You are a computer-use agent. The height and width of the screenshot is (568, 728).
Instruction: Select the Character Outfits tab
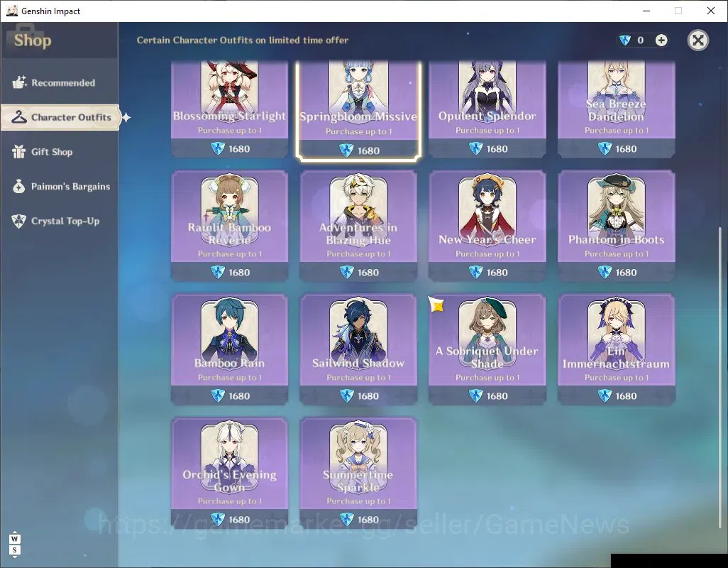[x=60, y=117]
